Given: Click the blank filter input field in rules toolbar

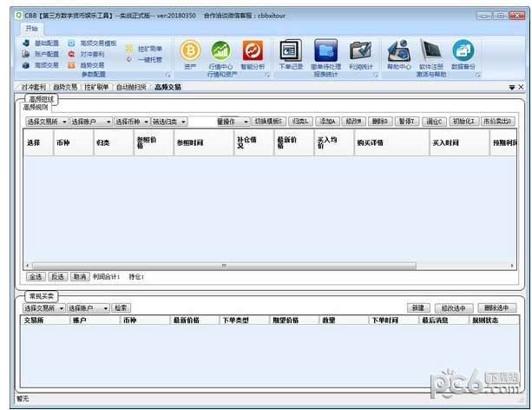Looking at the screenshot, I should [x=202, y=122].
